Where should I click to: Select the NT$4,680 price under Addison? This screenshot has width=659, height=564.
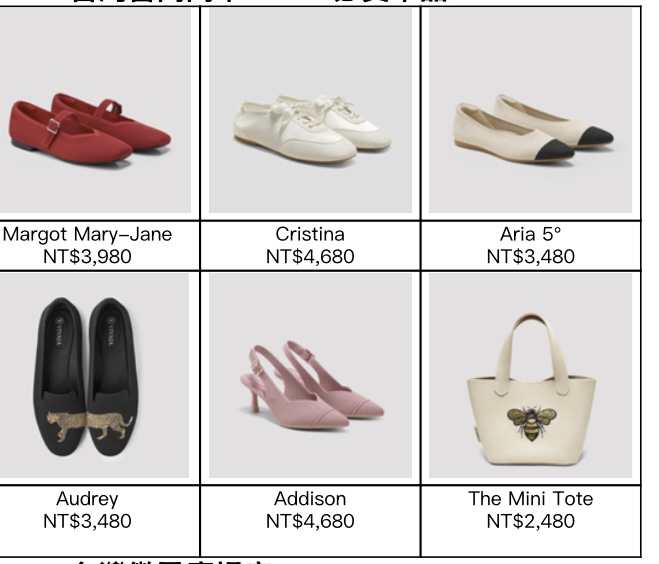pos(310,521)
